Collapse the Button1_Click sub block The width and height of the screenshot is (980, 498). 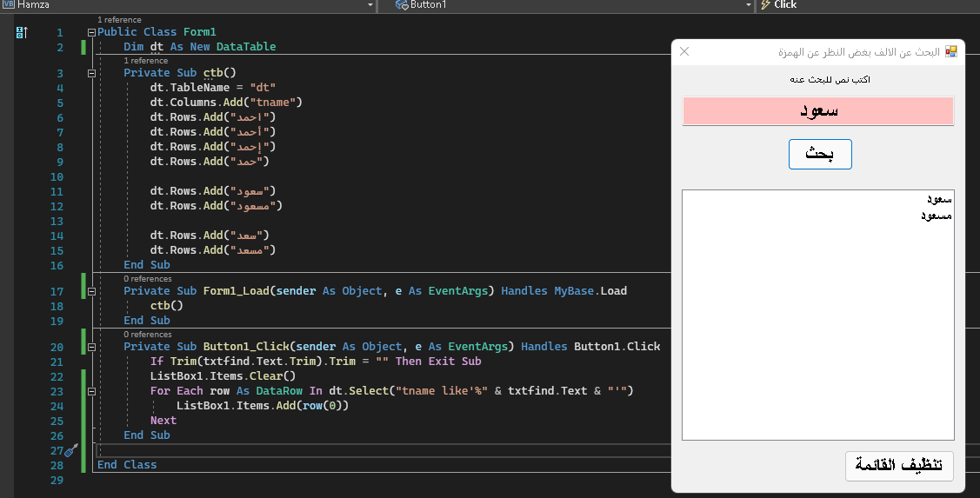[91, 347]
